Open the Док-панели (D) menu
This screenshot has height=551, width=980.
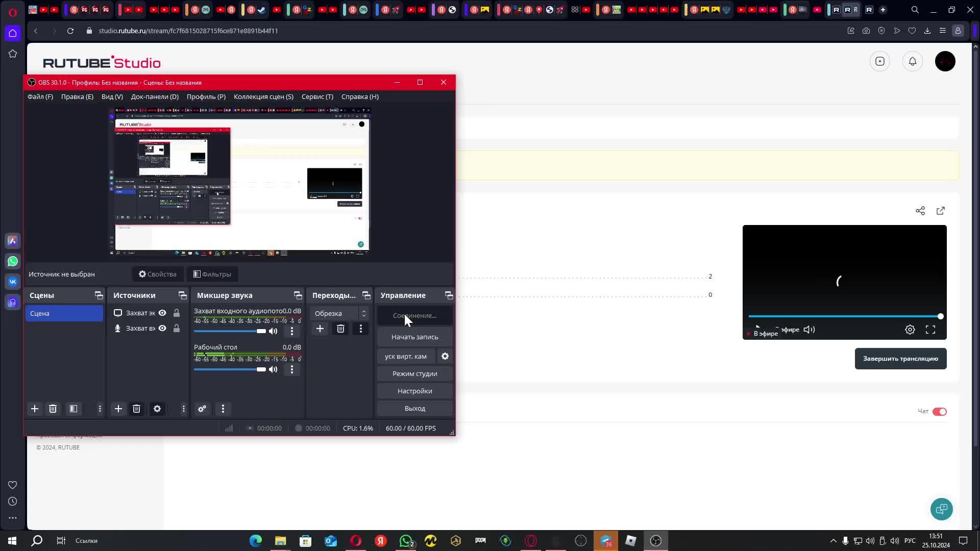[155, 96]
